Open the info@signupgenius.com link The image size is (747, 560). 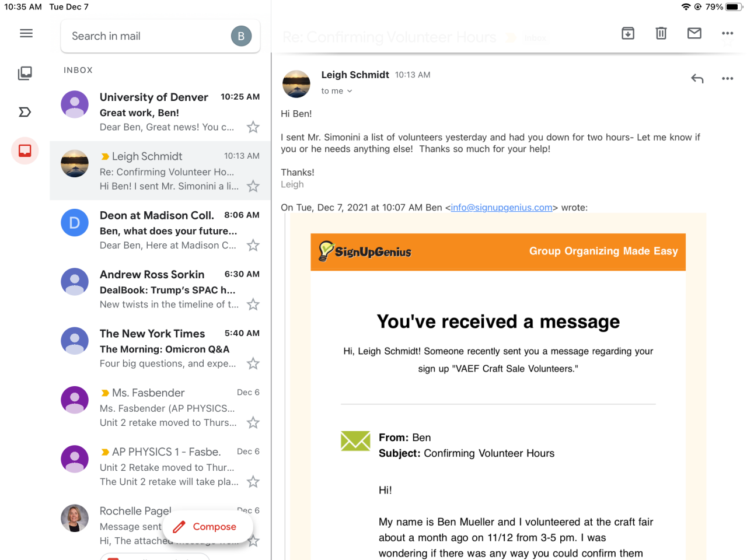point(501,208)
